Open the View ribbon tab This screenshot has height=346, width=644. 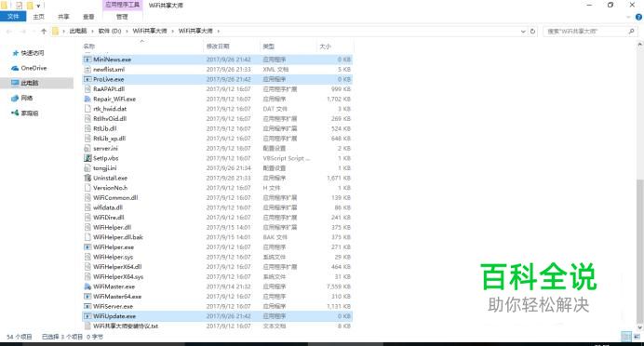click(88, 17)
